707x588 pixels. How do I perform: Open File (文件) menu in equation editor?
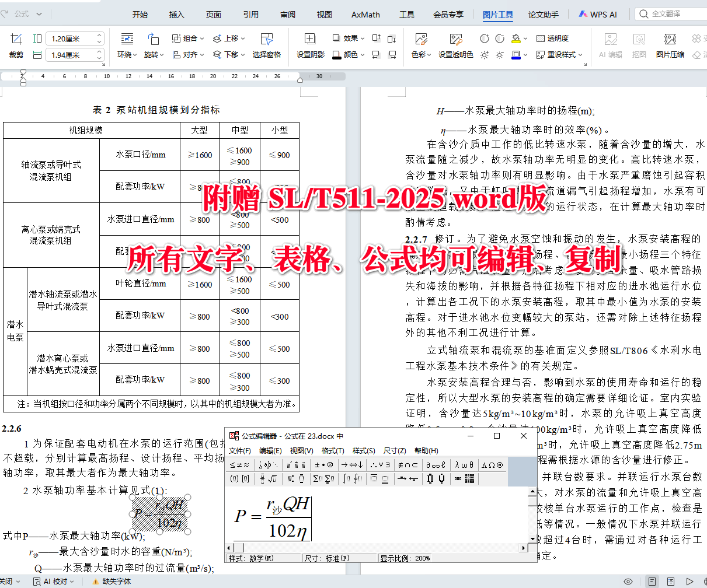point(239,451)
